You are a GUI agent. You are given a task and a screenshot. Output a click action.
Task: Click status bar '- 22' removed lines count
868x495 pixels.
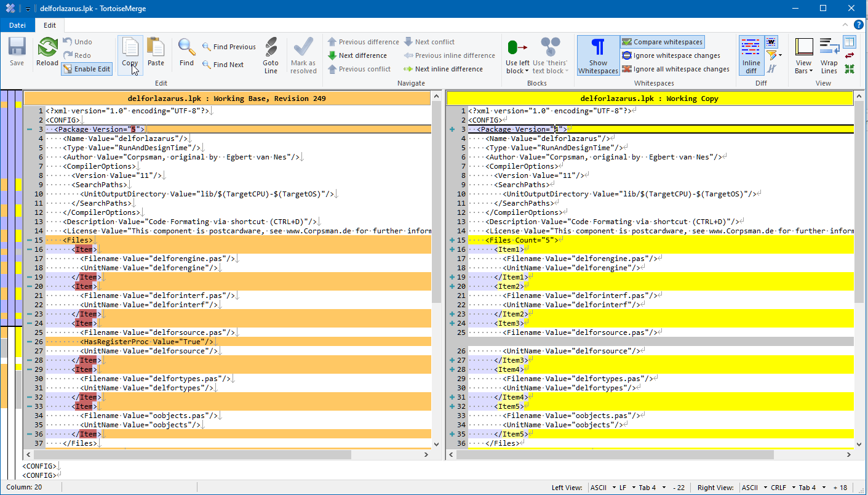point(679,488)
